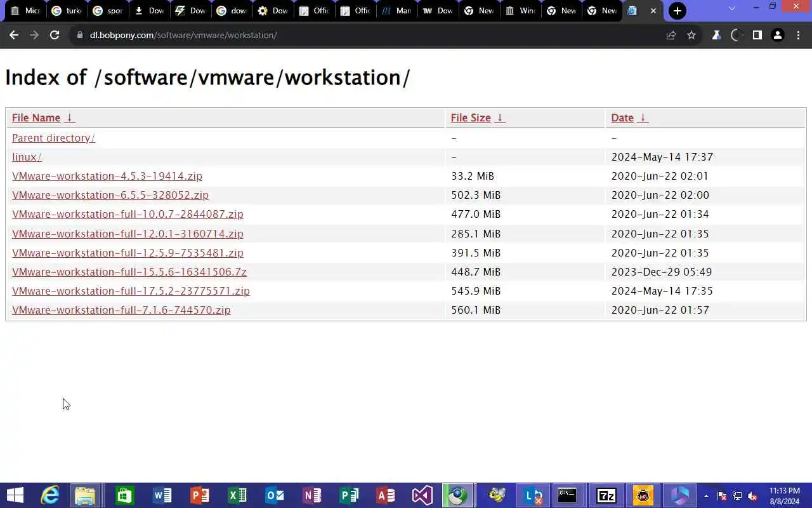Sort descending with File Size arrow
Image resolution: width=812 pixels, height=508 pixels.
500,117
